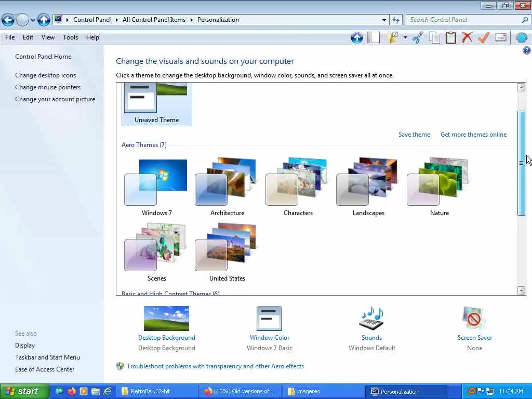Open Display under See also
Screen dimensions: 532x399
[x=25, y=345]
